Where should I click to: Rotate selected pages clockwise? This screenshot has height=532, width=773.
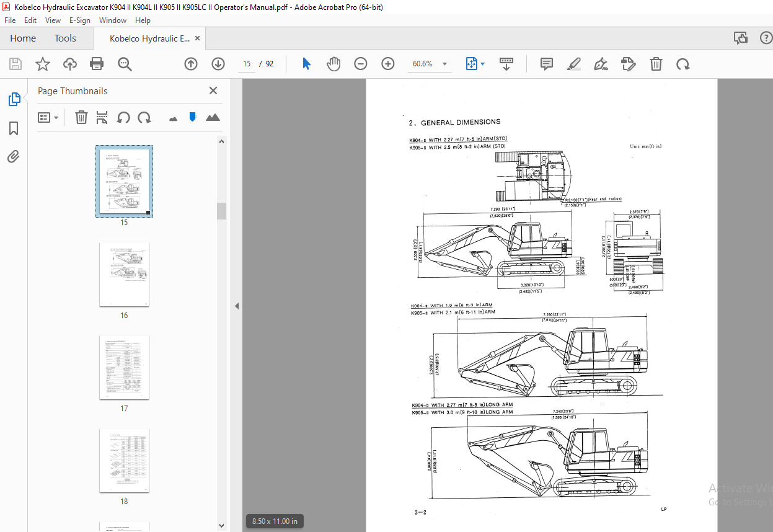144,117
